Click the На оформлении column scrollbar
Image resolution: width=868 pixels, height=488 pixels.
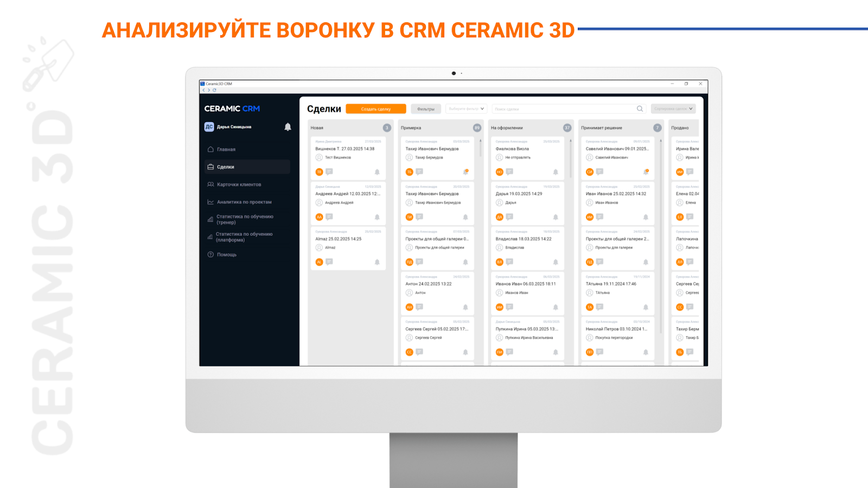tap(570, 158)
